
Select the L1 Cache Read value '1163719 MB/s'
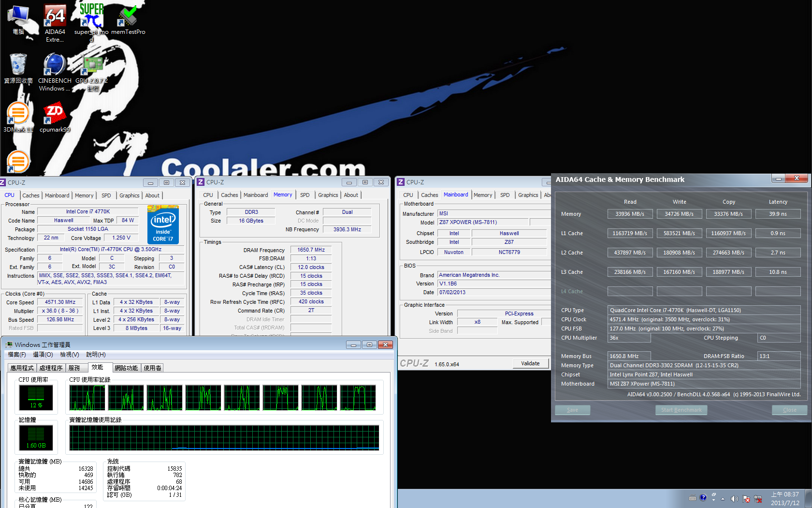coord(630,233)
